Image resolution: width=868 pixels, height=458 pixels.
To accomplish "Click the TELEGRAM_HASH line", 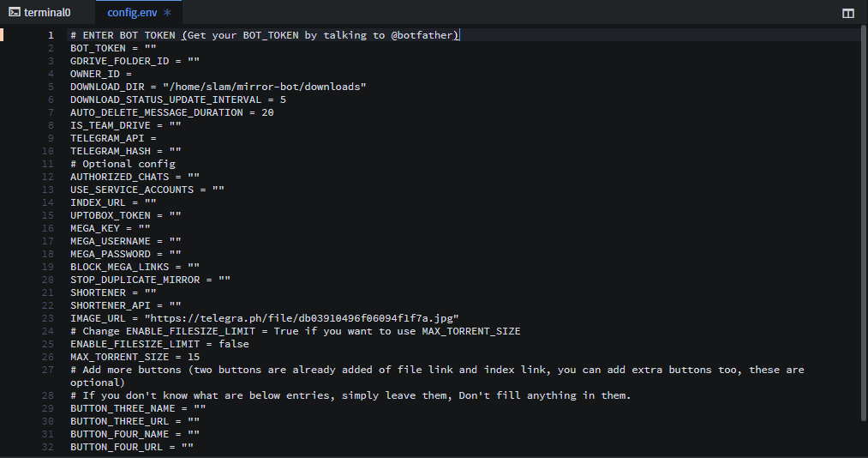I will 125,151.
